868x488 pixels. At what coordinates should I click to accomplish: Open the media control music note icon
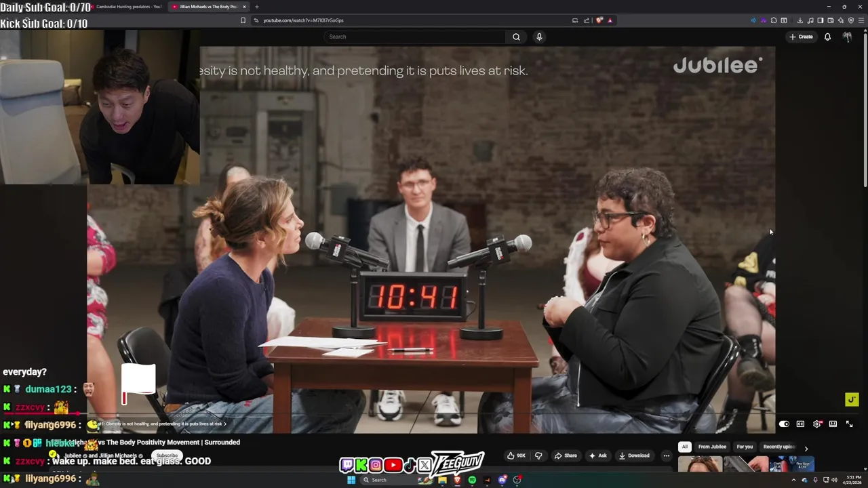point(810,20)
